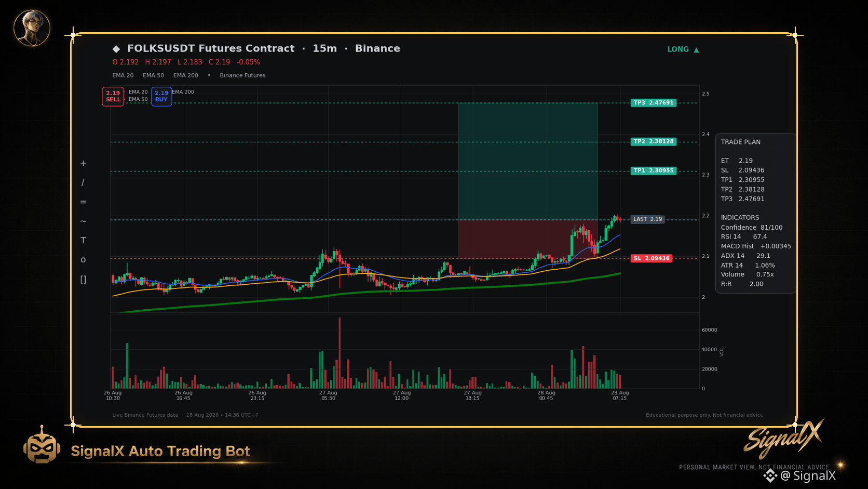Image resolution: width=868 pixels, height=489 pixels.
Task: Choose the circle shape tool in left toolbar
Action: [x=83, y=260]
